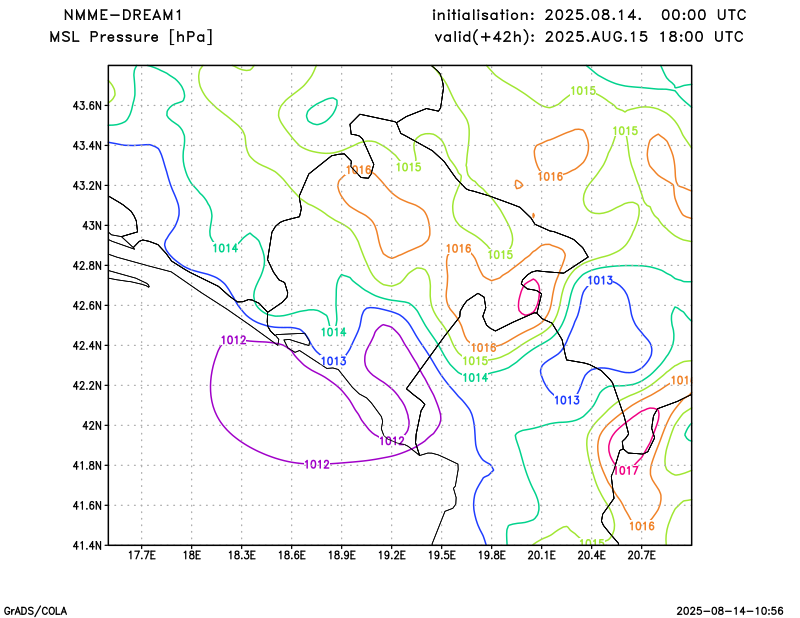Click the valid(+42h) 2025.AUG.15 18:00 UTC line

(x=589, y=37)
